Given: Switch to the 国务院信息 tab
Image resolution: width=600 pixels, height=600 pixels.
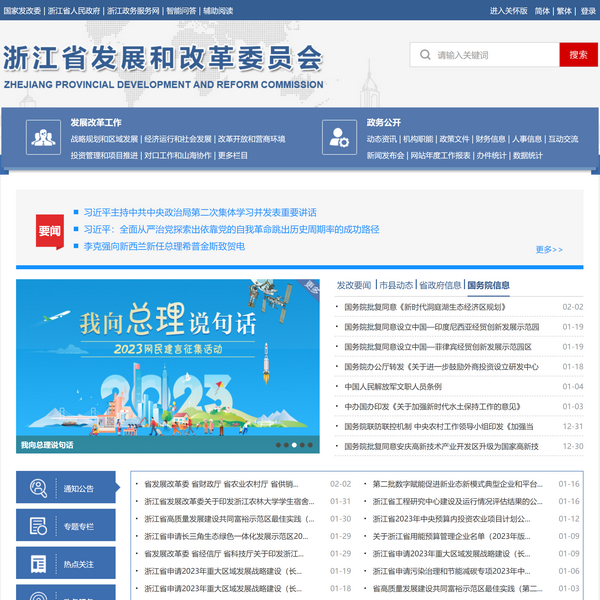Looking at the screenshot, I should (x=488, y=285).
